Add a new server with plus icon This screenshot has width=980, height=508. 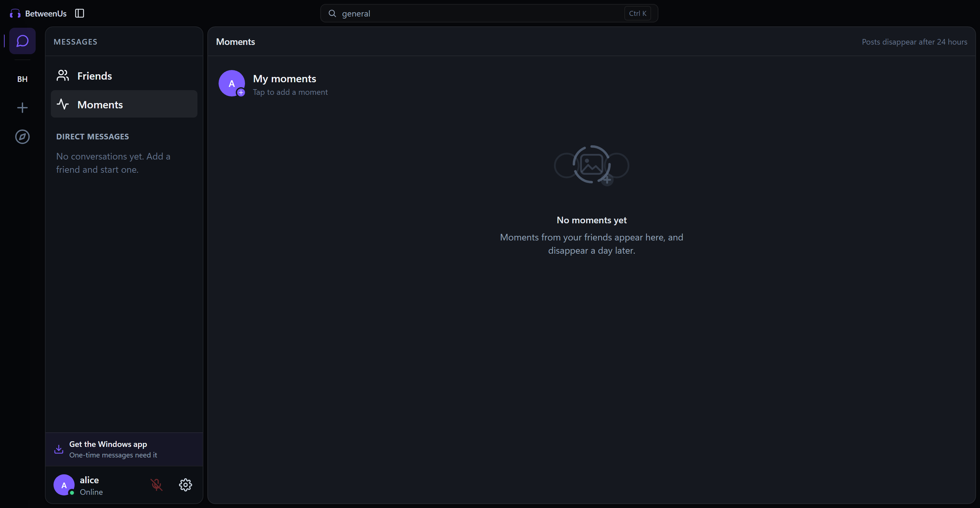22,108
